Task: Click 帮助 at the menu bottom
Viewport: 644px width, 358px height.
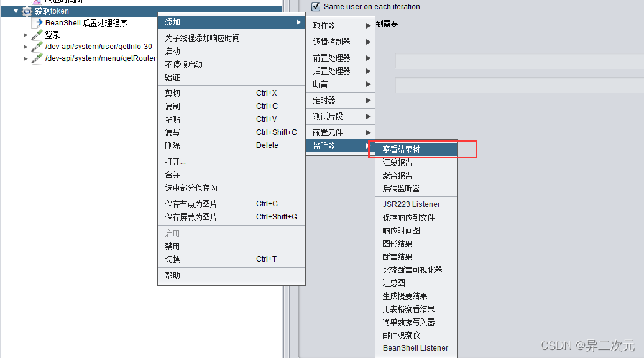Action: pos(172,276)
